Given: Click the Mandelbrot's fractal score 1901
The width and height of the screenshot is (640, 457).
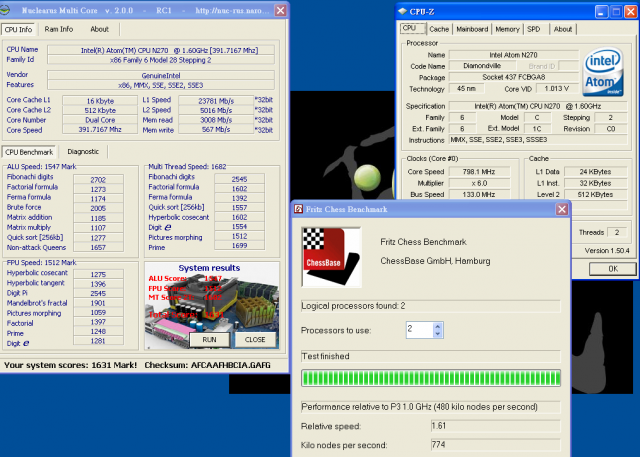Looking at the screenshot, I should (98, 303).
